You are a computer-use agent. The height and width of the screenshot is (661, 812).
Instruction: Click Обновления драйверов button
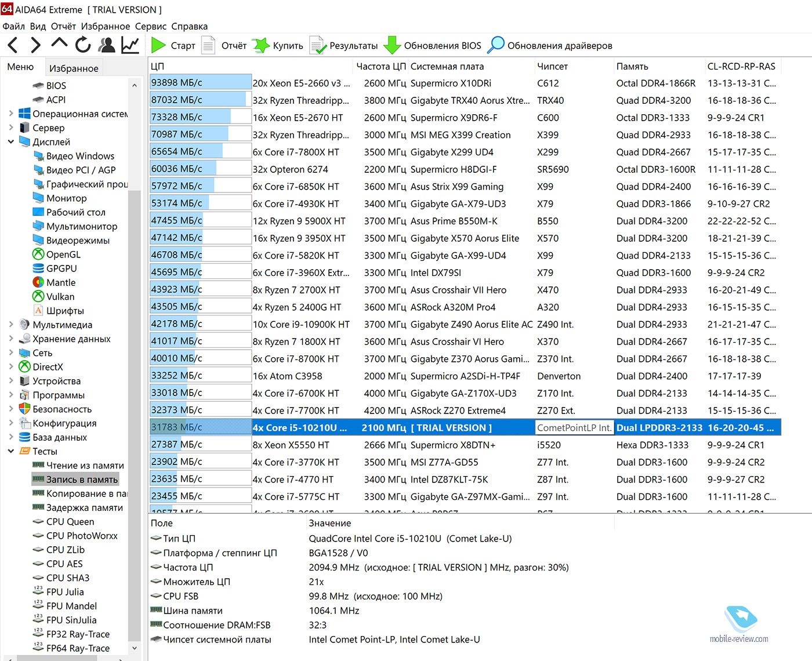550,45
